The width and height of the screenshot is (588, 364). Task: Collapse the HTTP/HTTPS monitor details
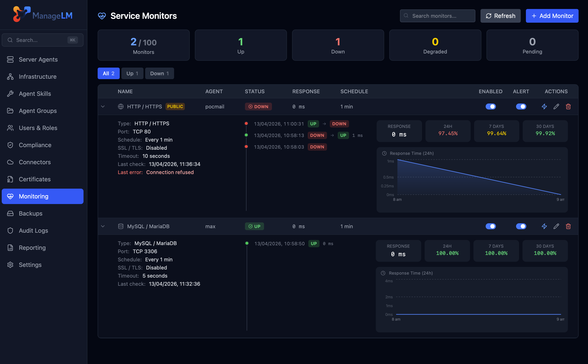(103, 107)
